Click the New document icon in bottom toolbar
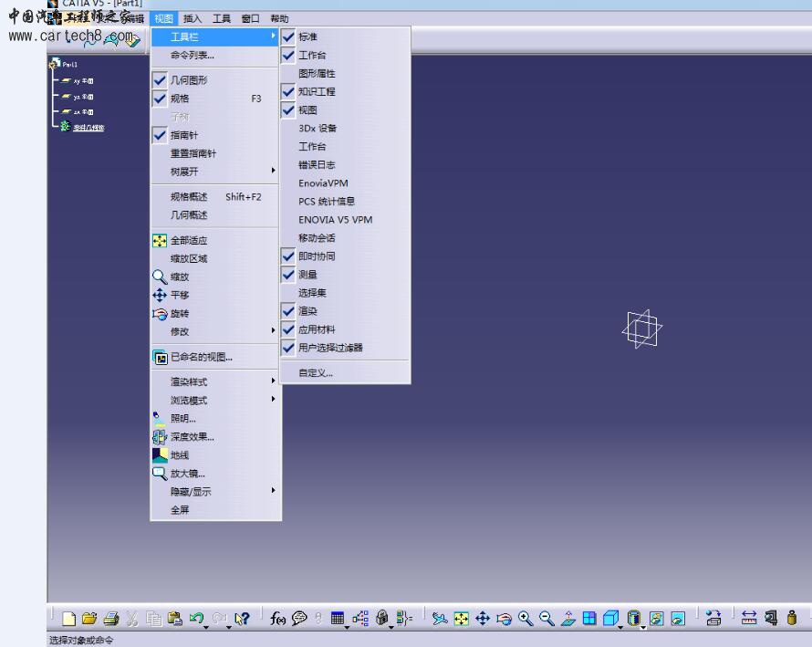This screenshot has width=812, height=647. coord(70,619)
